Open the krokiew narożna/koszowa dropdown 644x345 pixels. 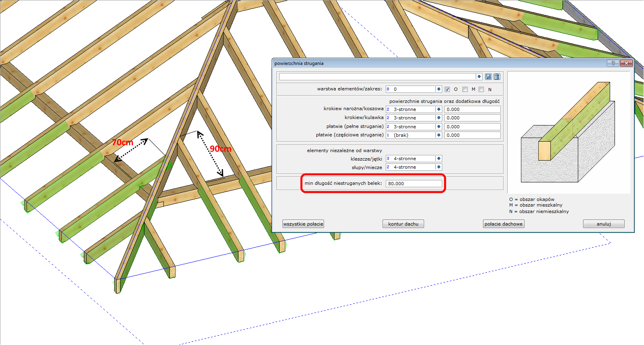[x=439, y=109]
